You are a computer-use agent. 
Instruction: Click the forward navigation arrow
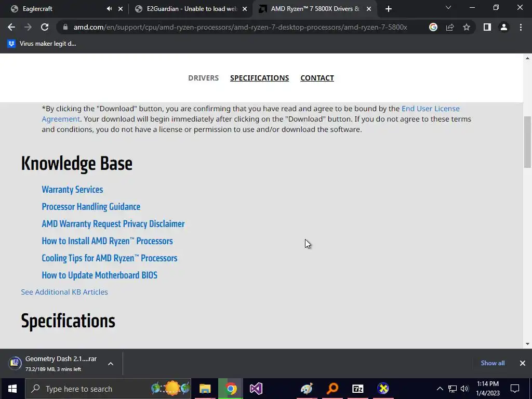pyautogui.click(x=28, y=27)
